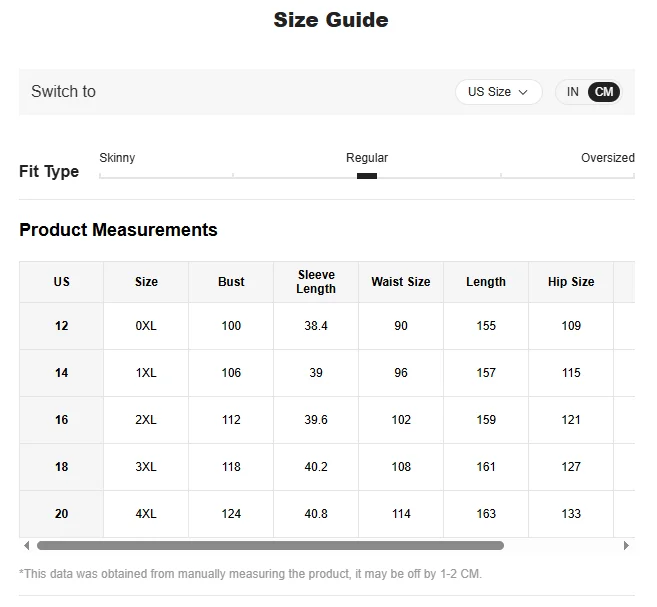Click the Product Measurements heading

(x=119, y=230)
